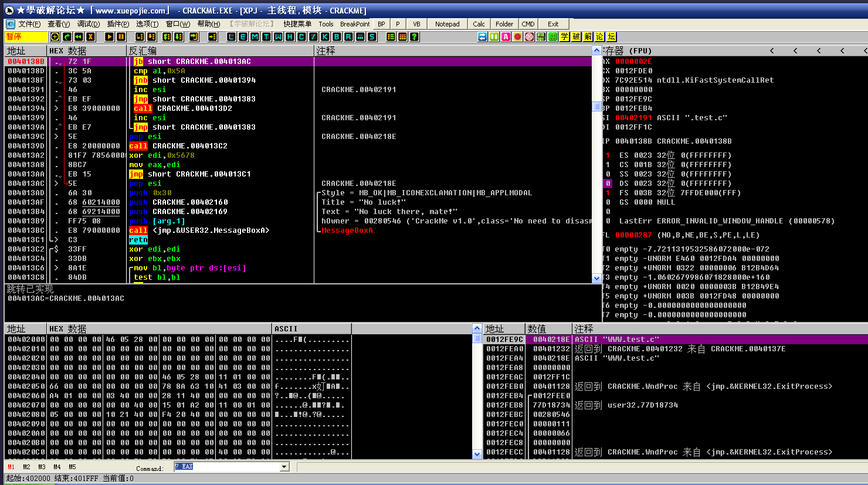Viewport: 868px width, 485px height.
Task: Run the program with play icon
Action: coord(109,37)
